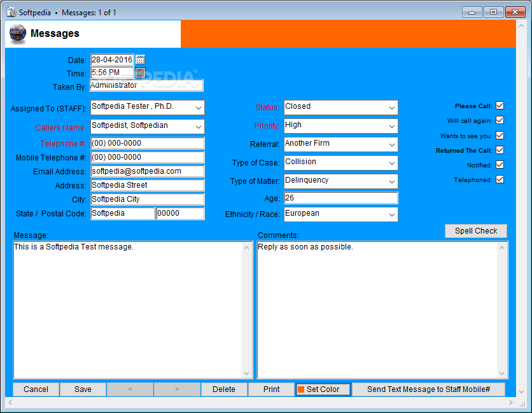Viewport: 532px width, 413px height.
Task: Click the Message box scroll up arrow
Action: point(247,248)
